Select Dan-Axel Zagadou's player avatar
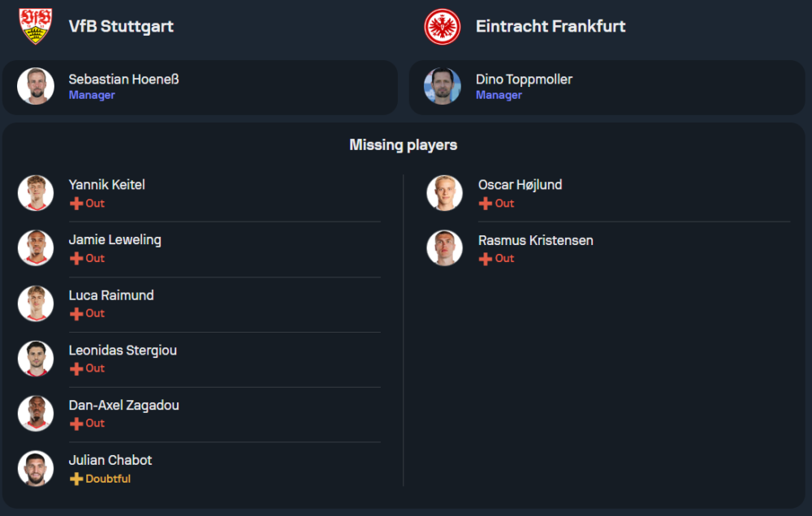The height and width of the screenshot is (516, 812). 36,413
